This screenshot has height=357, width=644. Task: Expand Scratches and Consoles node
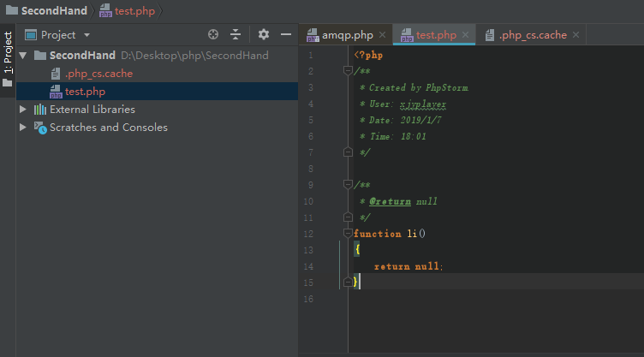click(x=23, y=128)
